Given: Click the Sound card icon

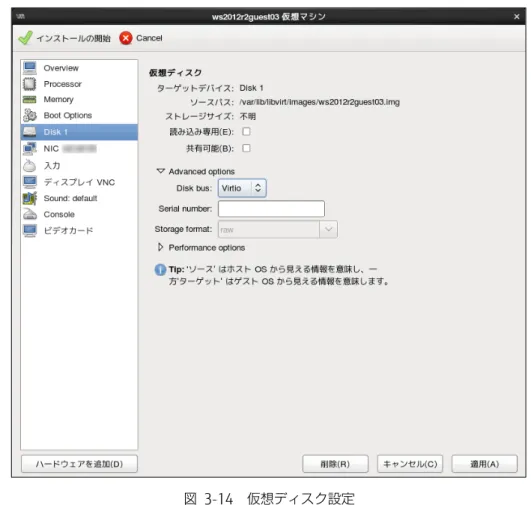Looking at the screenshot, I should [30, 198].
